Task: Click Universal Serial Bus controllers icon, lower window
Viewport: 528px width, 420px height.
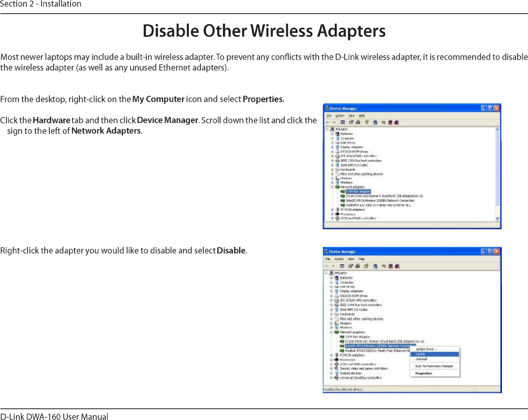Action: pos(337,378)
